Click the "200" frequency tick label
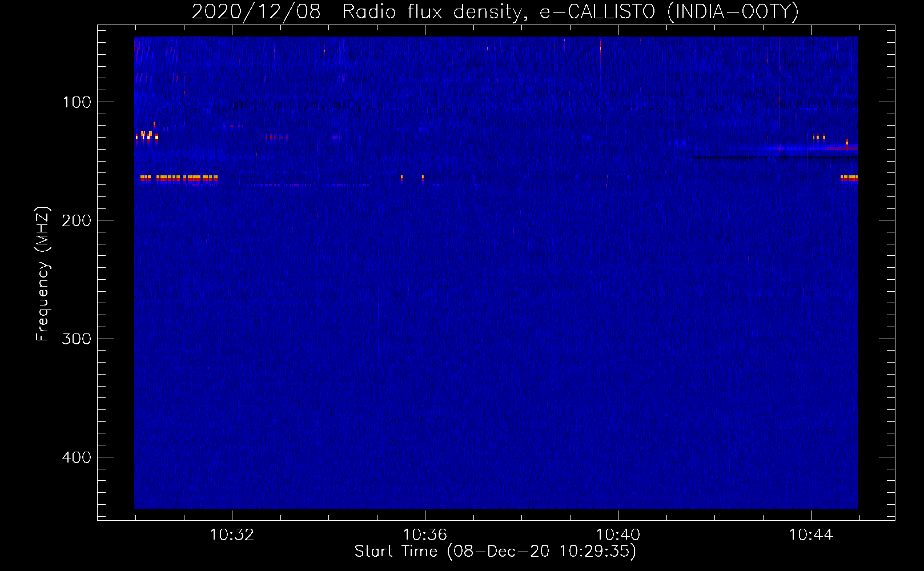This screenshot has width=924, height=571. point(77,220)
